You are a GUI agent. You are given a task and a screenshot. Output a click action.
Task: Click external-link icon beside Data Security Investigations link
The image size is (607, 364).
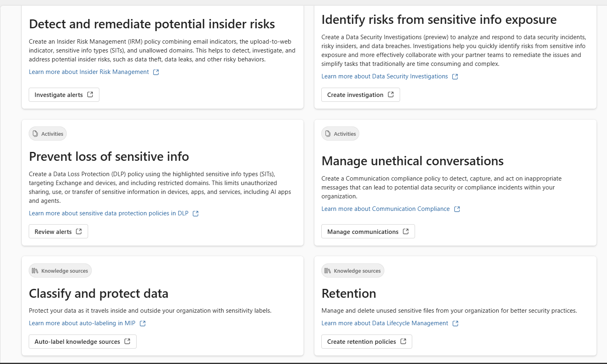pyautogui.click(x=455, y=77)
